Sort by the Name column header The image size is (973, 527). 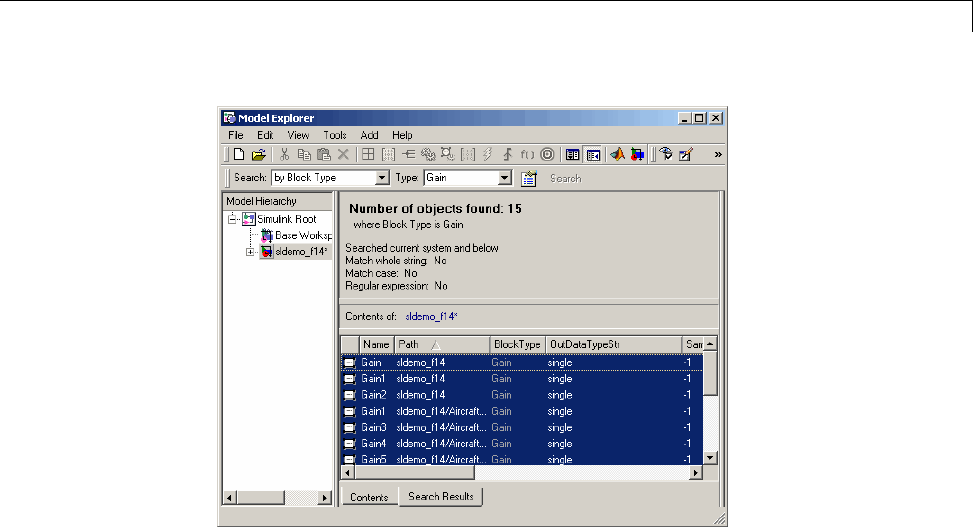click(x=376, y=345)
